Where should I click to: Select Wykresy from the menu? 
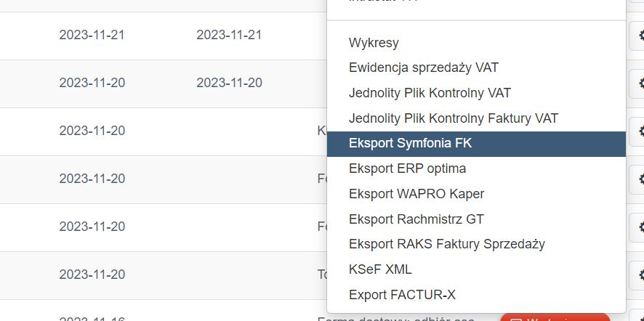(x=374, y=43)
